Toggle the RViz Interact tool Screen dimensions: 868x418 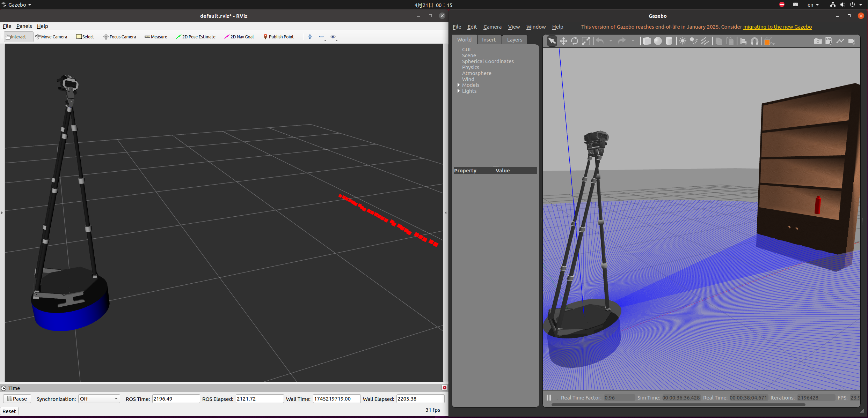pos(16,37)
